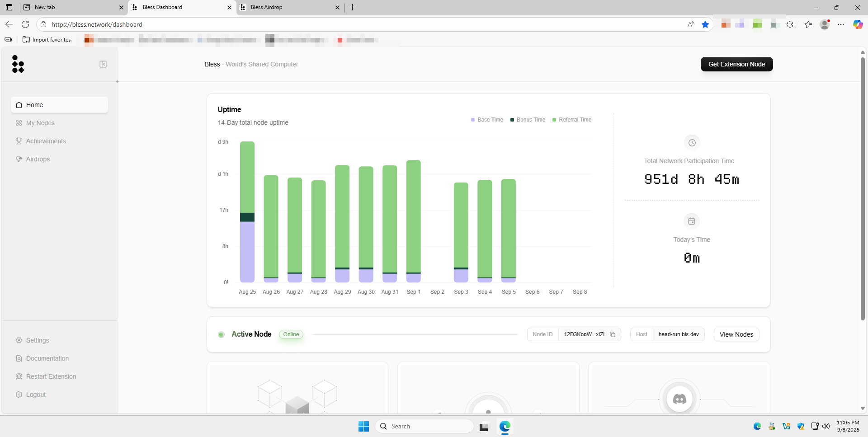Click the volume icon in tray
Image resolution: width=868 pixels, height=437 pixels.
[826, 426]
